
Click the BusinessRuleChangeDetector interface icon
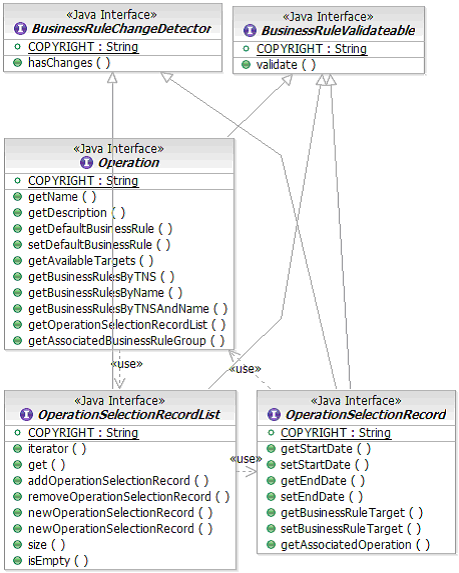(20, 29)
